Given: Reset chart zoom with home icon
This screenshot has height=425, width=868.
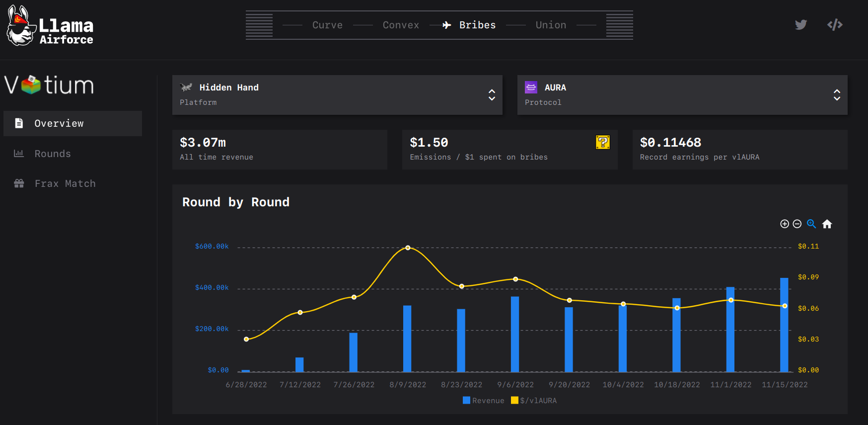Looking at the screenshot, I should 827,224.
